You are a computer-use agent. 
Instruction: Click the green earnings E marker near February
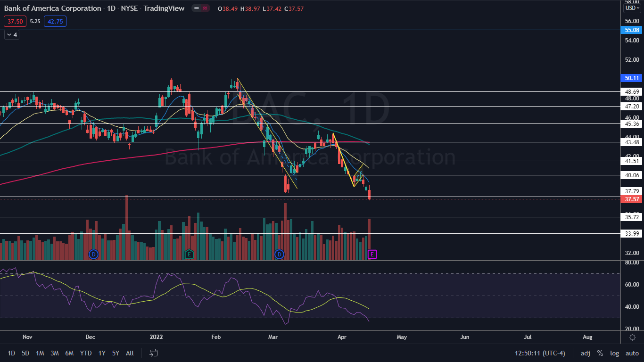pyautogui.click(x=189, y=255)
